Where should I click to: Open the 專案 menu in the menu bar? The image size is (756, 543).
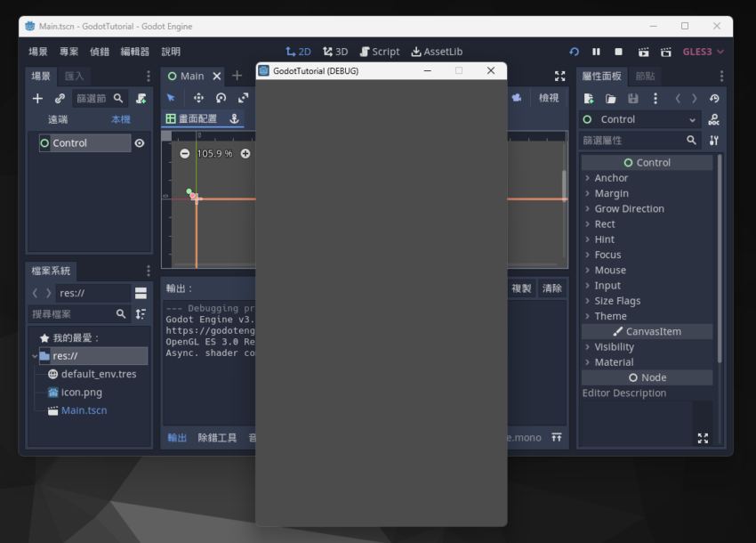[69, 52]
